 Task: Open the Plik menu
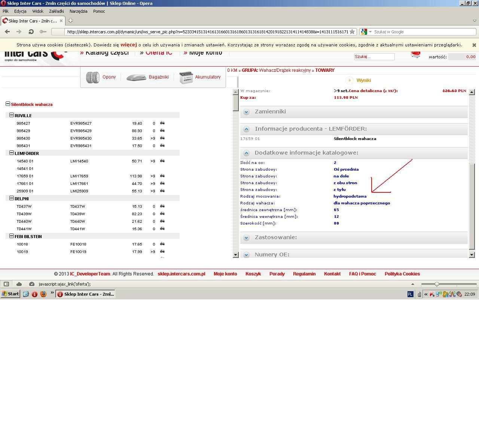click(x=6, y=11)
